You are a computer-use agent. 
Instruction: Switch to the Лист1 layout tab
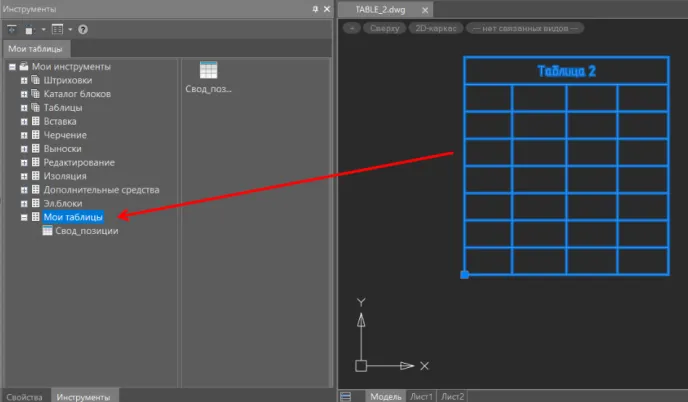coord(421,396)
